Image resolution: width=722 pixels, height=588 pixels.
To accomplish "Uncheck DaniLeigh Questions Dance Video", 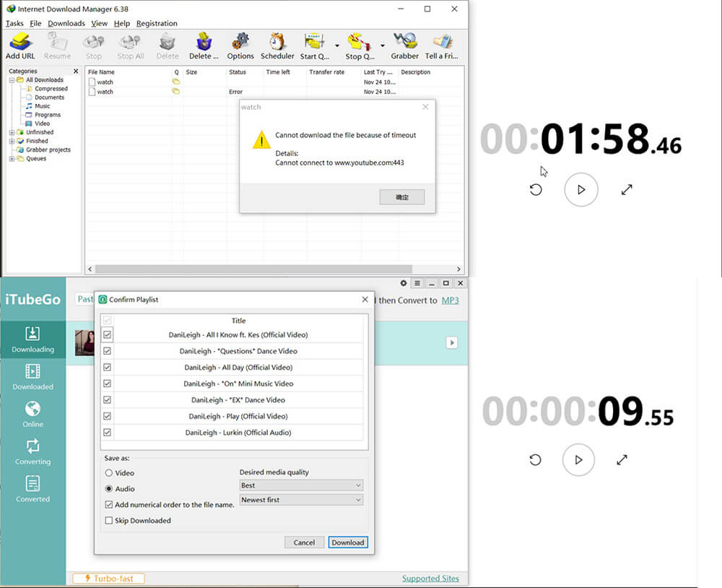I will pyautogui.click(x=108, y=350).
